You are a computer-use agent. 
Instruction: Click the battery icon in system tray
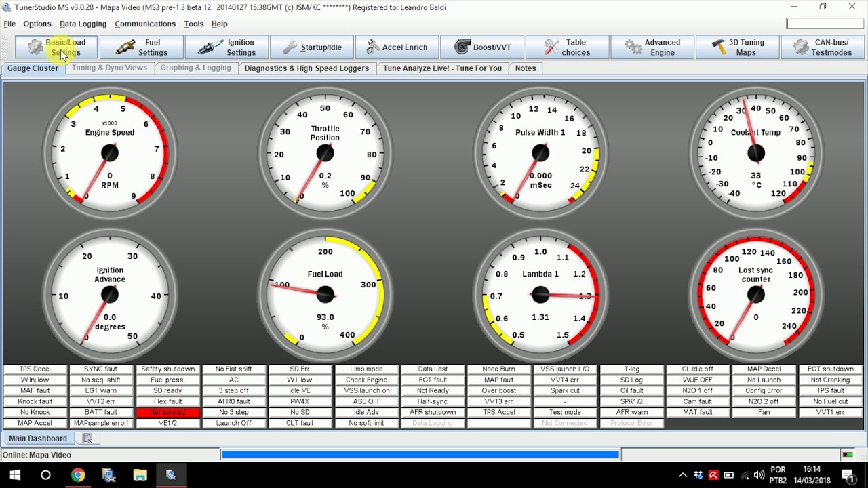(x=729, y=475)
